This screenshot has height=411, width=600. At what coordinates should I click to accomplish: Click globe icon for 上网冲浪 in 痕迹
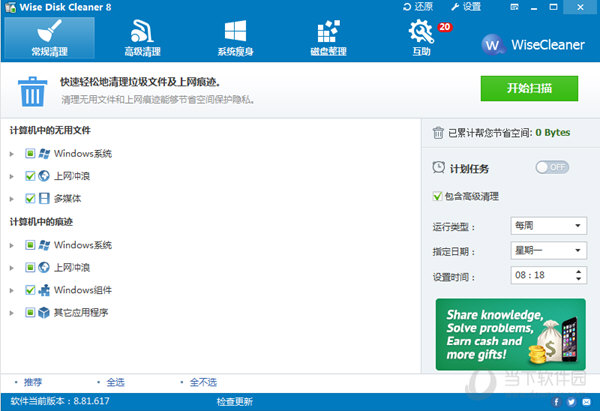(x=44, y=267)
